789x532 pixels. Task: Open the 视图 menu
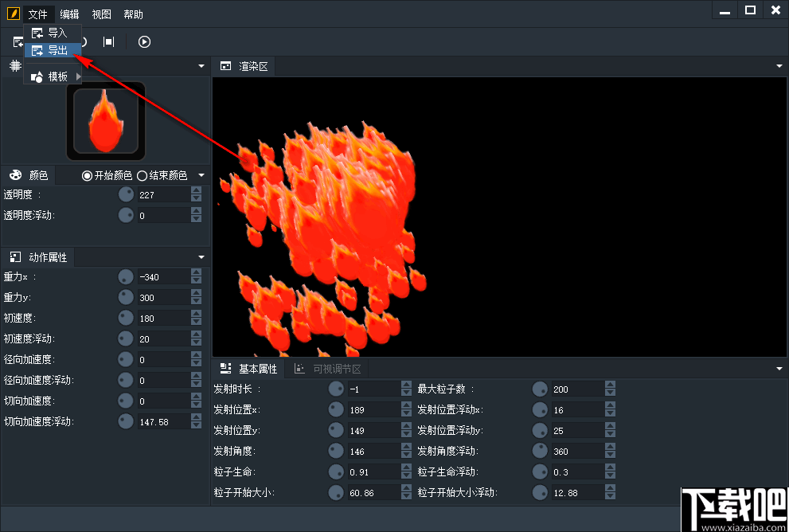click(x=101, y=14)
